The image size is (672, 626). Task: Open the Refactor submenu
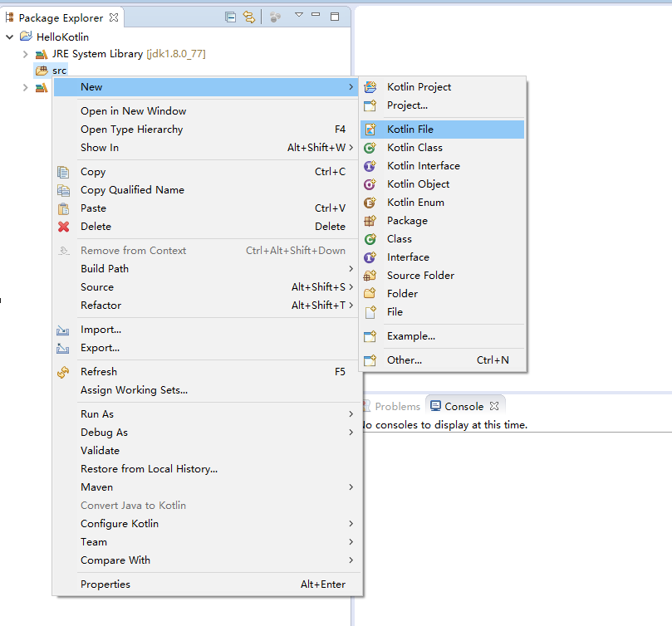click(206, 305)
